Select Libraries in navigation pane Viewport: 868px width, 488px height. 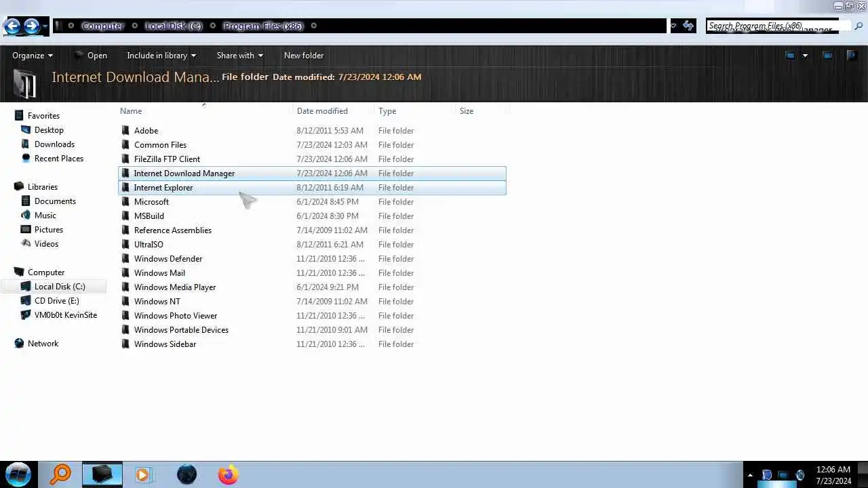43,187
